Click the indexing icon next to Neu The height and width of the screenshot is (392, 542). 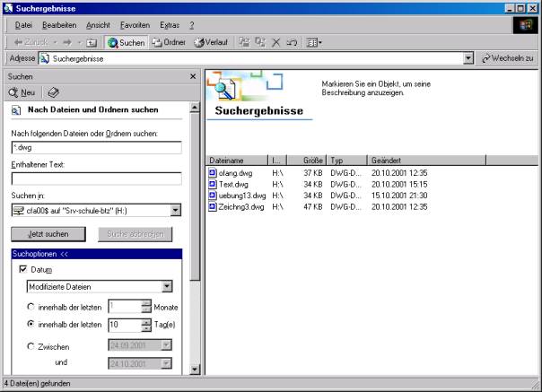(53, 92)
